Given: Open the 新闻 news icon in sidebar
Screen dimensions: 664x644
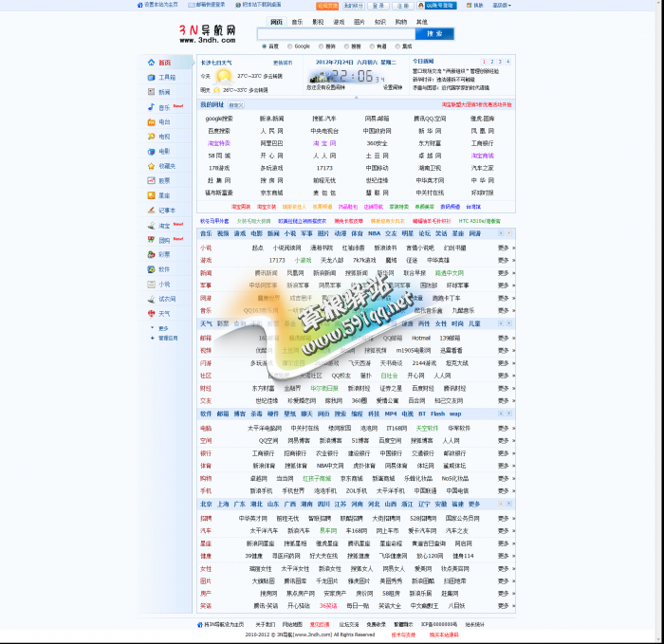Looking at the screenshot, I should pyautogui.click(x=151, y=92).
